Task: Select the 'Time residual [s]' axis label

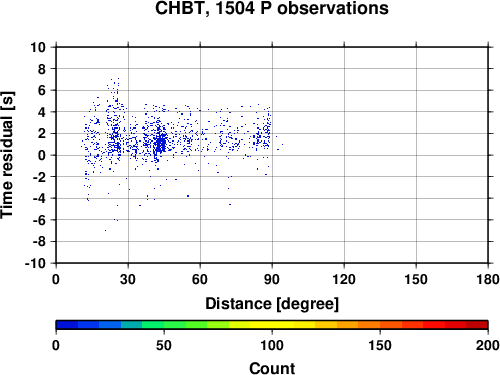Action: (x=7, y=155)
